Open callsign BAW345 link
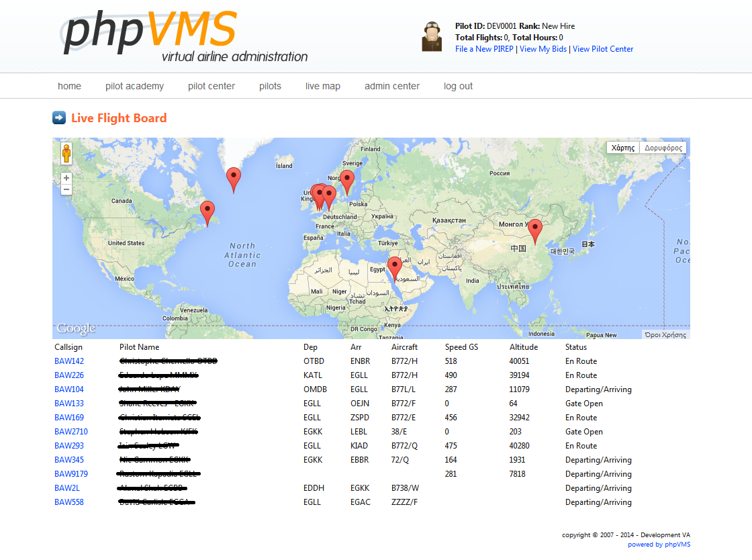Screen dimensions: 752x560 click(69, 460)
